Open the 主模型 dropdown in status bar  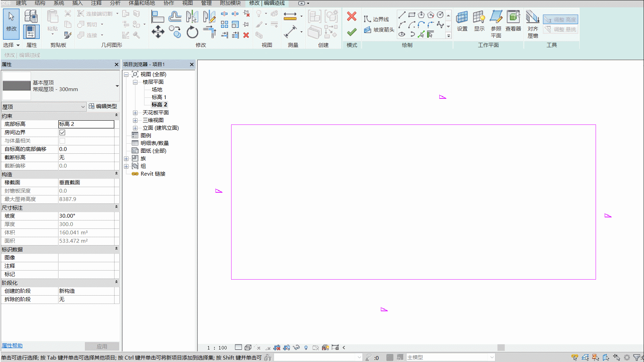(450, 357)
